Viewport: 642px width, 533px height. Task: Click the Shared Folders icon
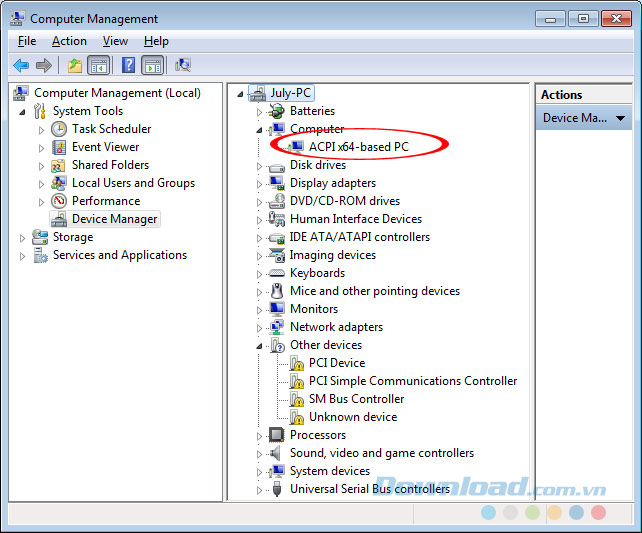coord(58,165)
